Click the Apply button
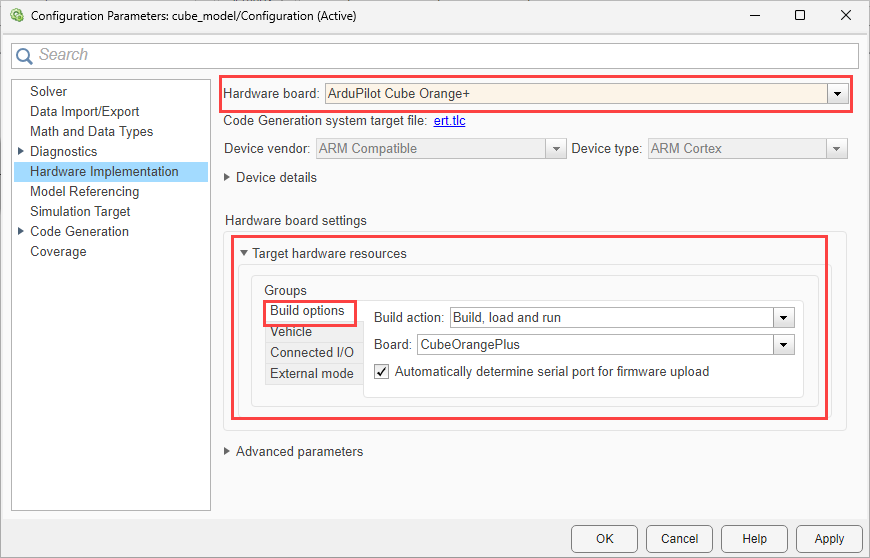 click(x=829, y=539)
